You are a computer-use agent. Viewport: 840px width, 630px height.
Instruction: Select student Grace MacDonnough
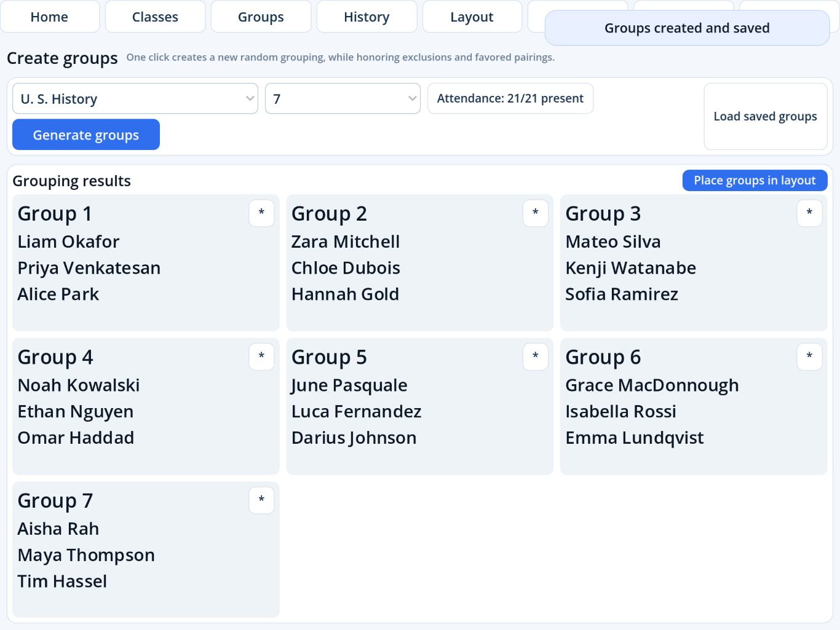pos(652,385)
